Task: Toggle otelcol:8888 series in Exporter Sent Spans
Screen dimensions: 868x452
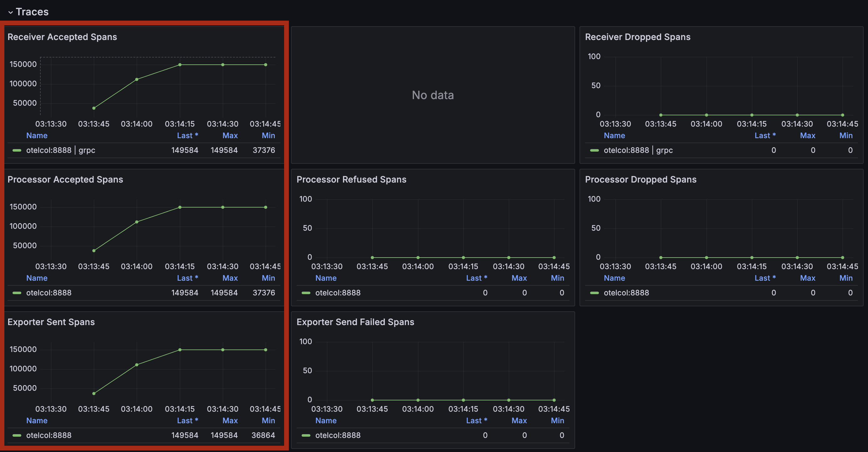Action: 49,435
